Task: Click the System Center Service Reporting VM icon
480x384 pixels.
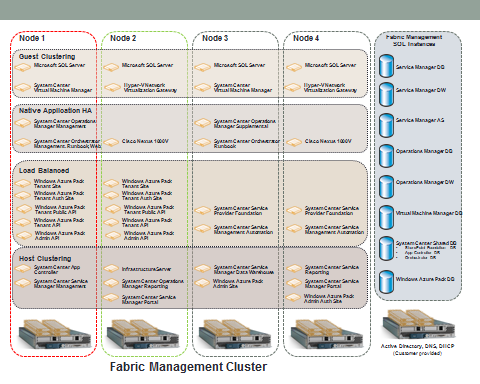Action: pyautogui.click(x=294, y=269)
